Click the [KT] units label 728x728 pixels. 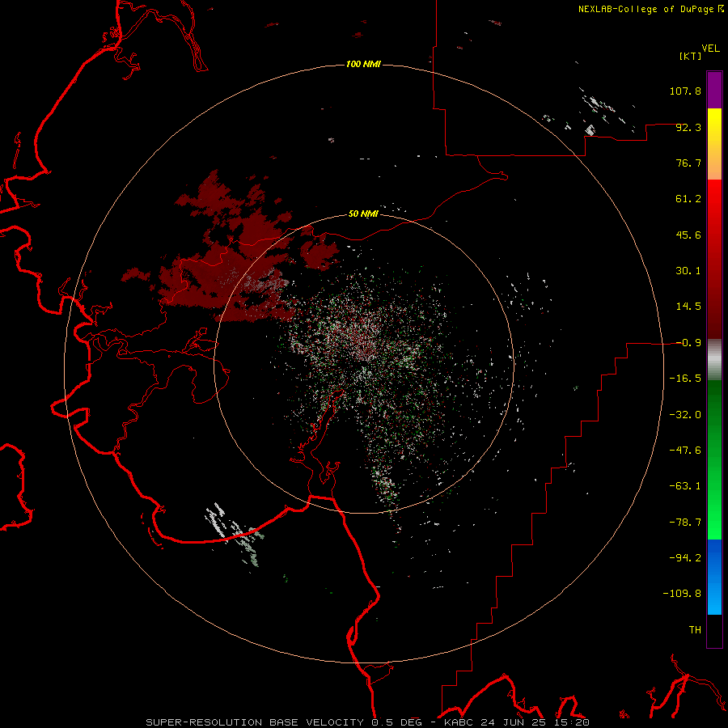(691, 56)
